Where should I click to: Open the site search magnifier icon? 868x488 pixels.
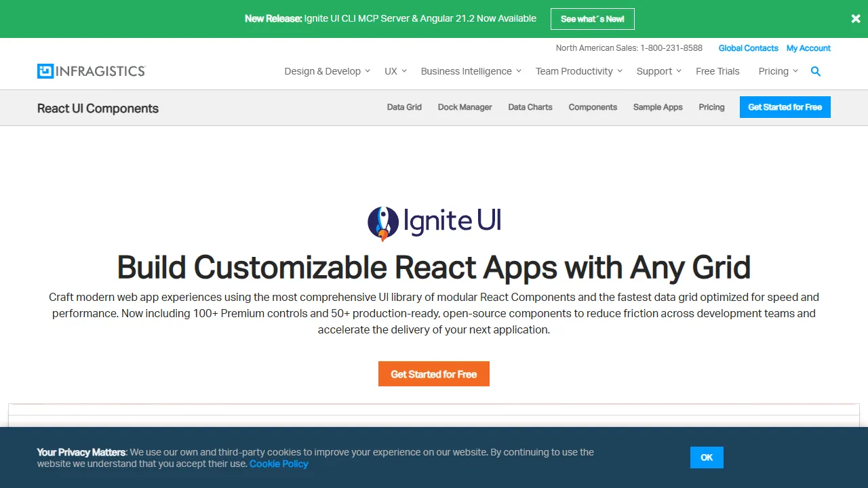point(816,71)
